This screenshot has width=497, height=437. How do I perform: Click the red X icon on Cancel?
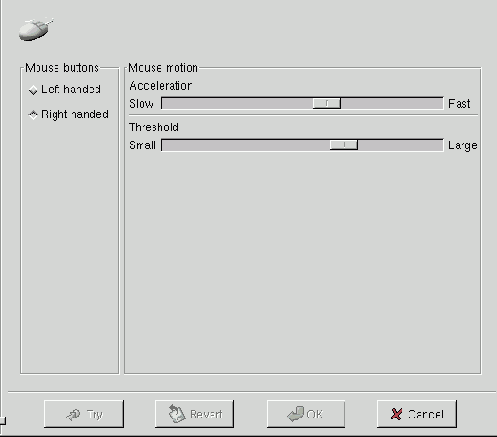coord(396,414)
